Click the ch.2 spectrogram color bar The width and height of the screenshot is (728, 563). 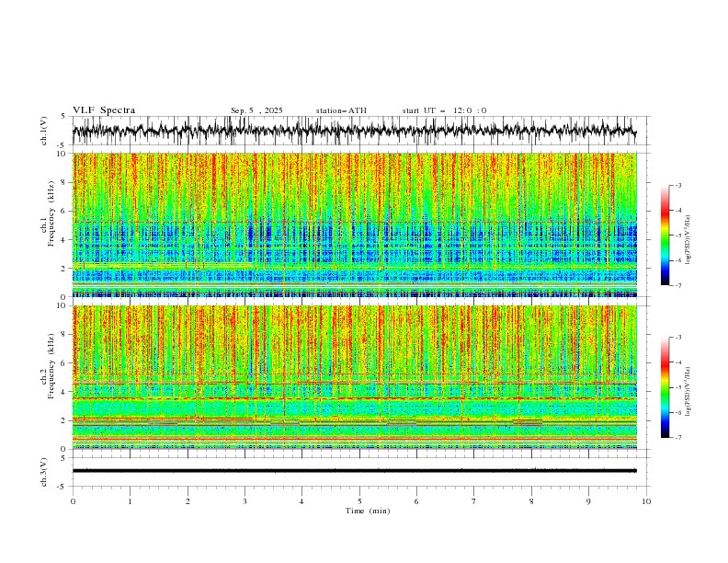[665, 387]
